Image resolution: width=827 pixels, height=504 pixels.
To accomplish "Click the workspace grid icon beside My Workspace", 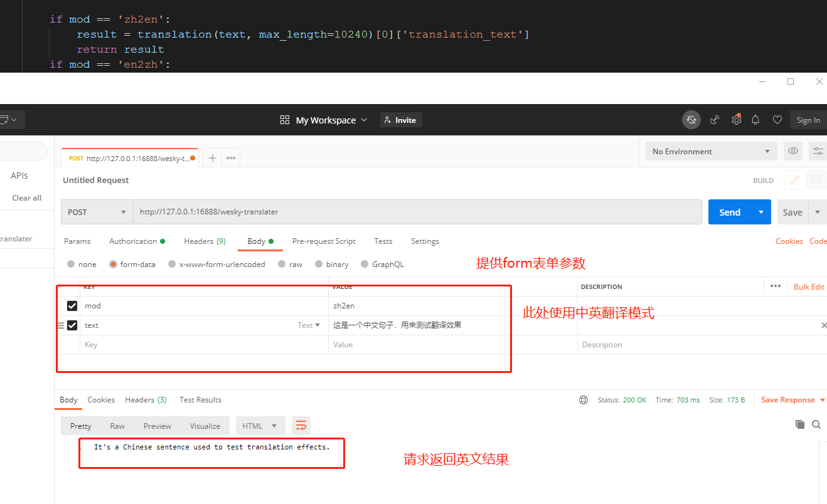I will (285, 120).
